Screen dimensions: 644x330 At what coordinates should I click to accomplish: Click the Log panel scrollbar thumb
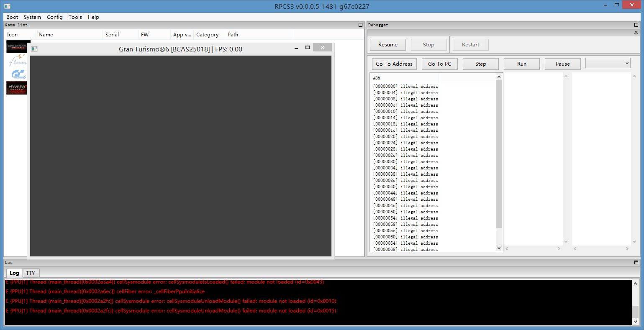[635, 312]
